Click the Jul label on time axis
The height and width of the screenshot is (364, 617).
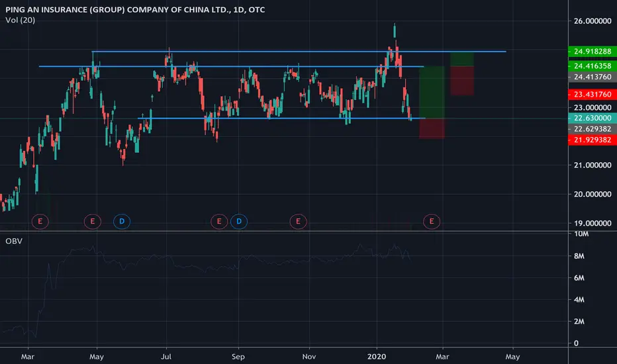pyautogui.click(x=166, y=357)
